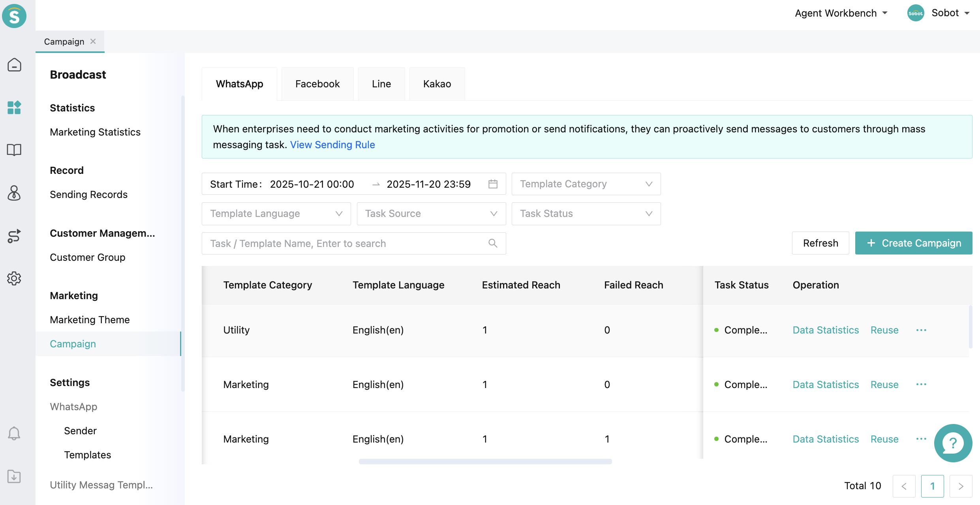Focus the Task / Template Name search field
980x505 pixels.
(x=347, y=243)
